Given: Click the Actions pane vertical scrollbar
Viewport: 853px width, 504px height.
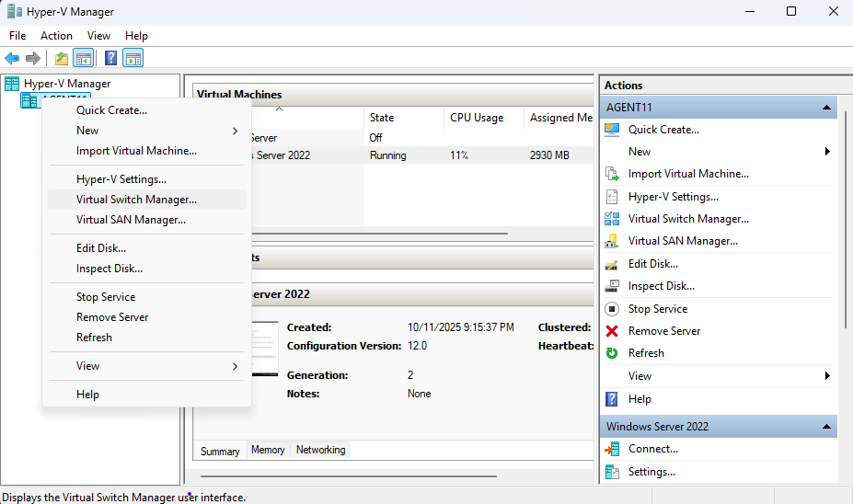Looking at the screenshot, I should click(845, 220).
